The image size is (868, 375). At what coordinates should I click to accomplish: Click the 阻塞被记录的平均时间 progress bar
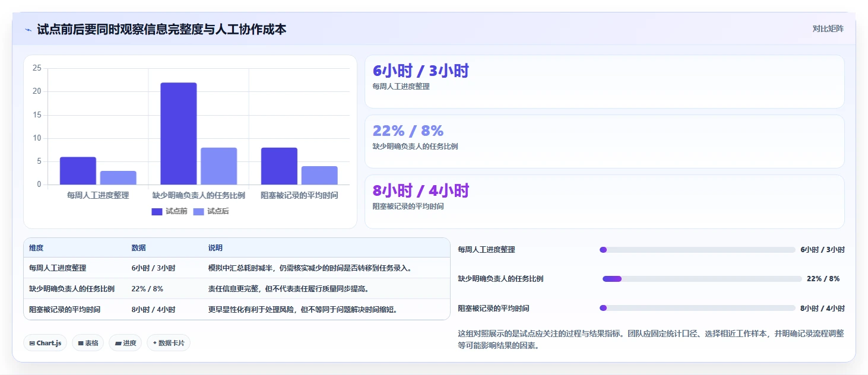pos(698,308)
